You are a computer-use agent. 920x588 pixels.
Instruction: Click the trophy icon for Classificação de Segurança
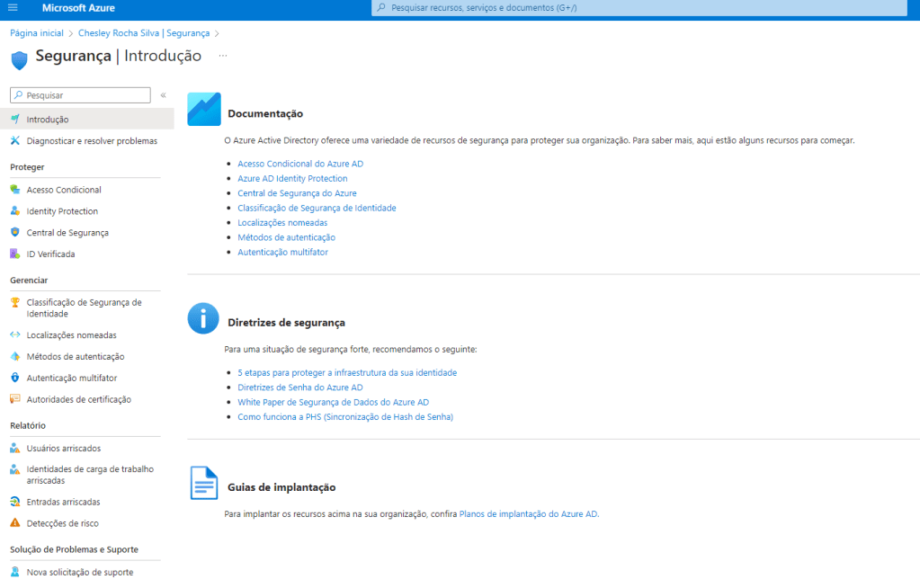click(x=15, y=303)
